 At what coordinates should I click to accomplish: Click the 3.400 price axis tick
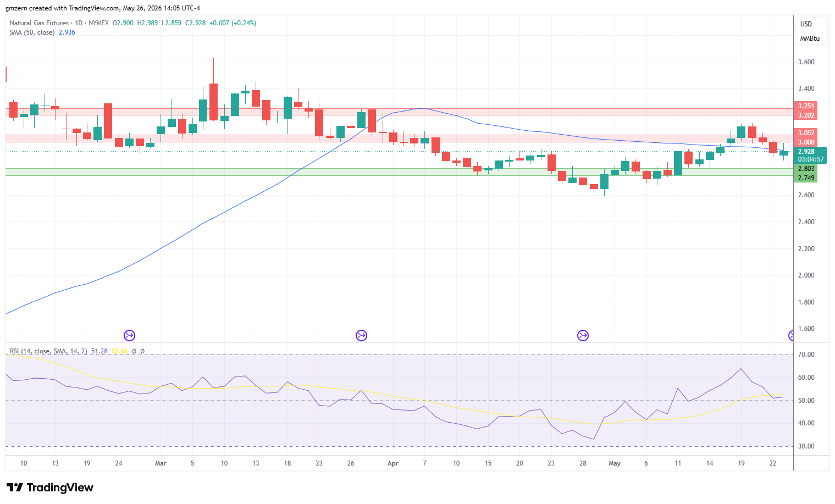pyautogui.click(x=806, y=88)
